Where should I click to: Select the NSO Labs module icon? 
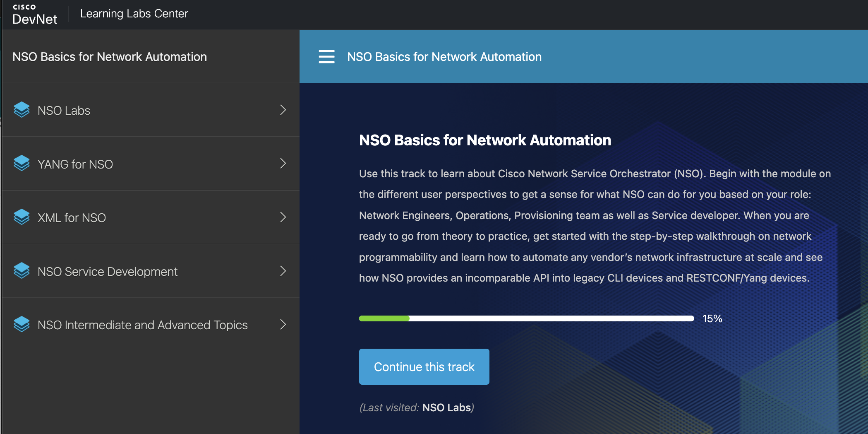pyautogui.click(x=22, y=110)
